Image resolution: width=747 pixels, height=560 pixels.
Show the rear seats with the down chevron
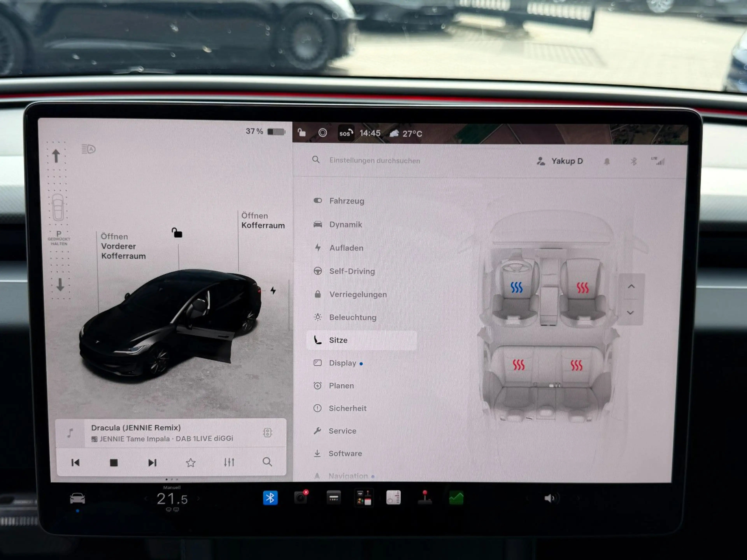pos(630,313)
